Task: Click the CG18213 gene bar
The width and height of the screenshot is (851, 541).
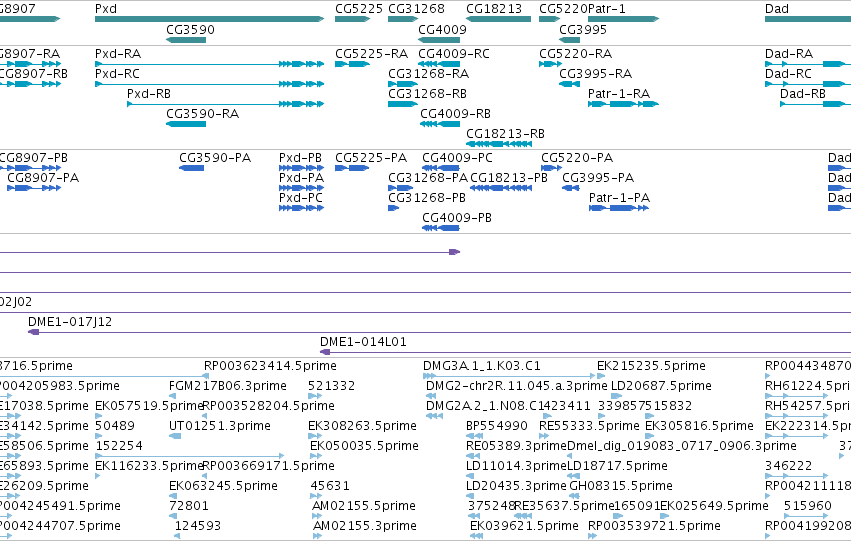Action: 498,19
